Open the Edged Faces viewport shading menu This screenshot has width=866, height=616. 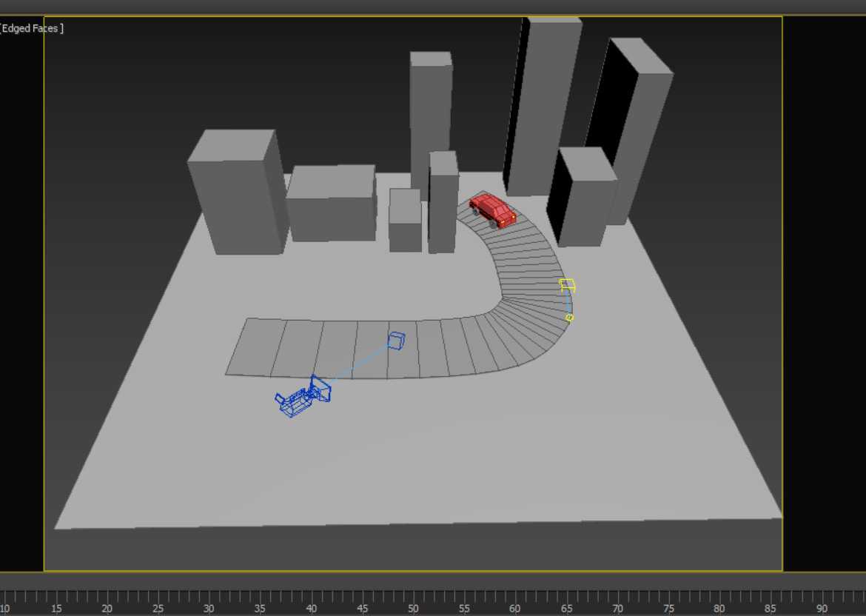coord(31,28)
